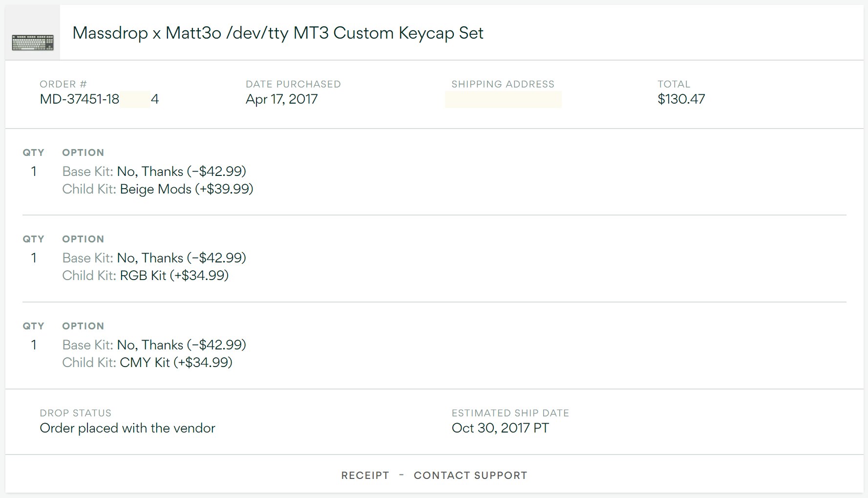Click the SHIPPING ADDRESS label
This screenshot has width=868, height=498.
click(503, 84)
